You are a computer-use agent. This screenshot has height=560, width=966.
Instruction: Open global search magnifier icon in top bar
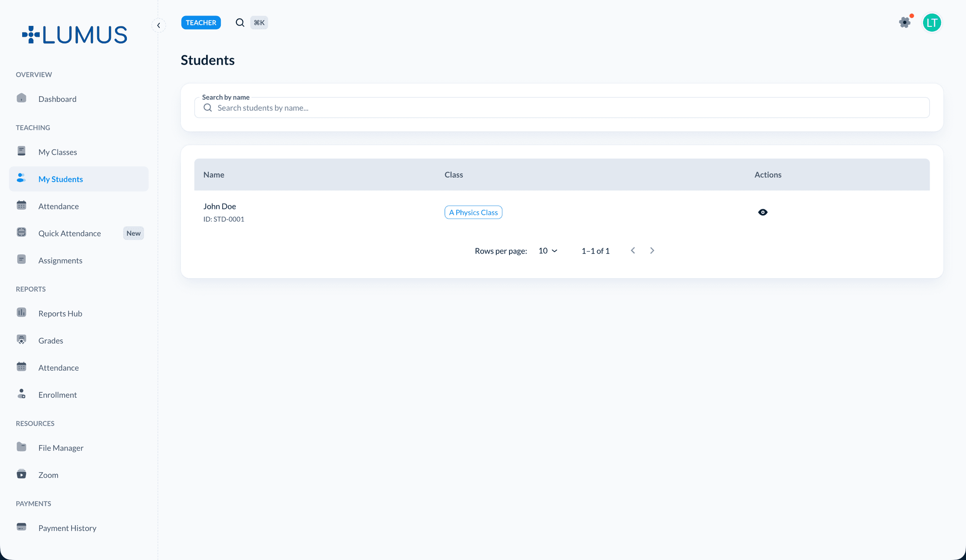(240, 23)
